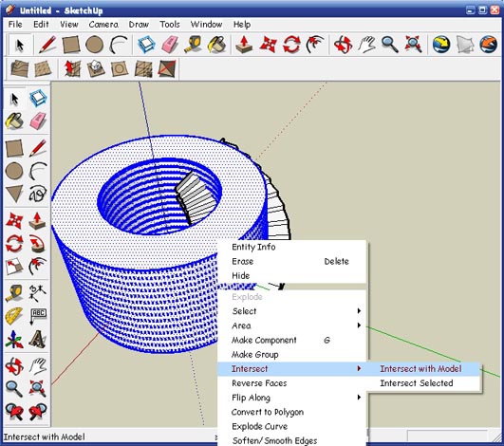Select the Dimension tool in left palette
The image size is (504, 446).
(x=38, y=292)
